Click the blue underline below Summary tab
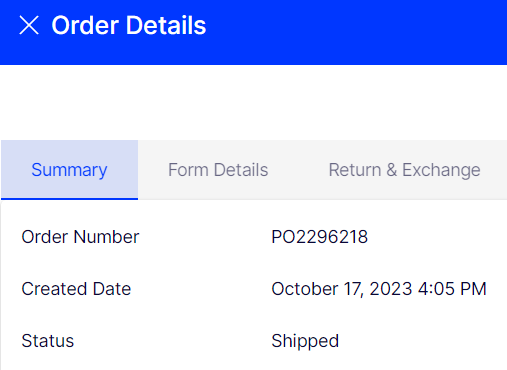Image resolution: width=507 pixels, height=370 pixels. (x=69, y=199)
